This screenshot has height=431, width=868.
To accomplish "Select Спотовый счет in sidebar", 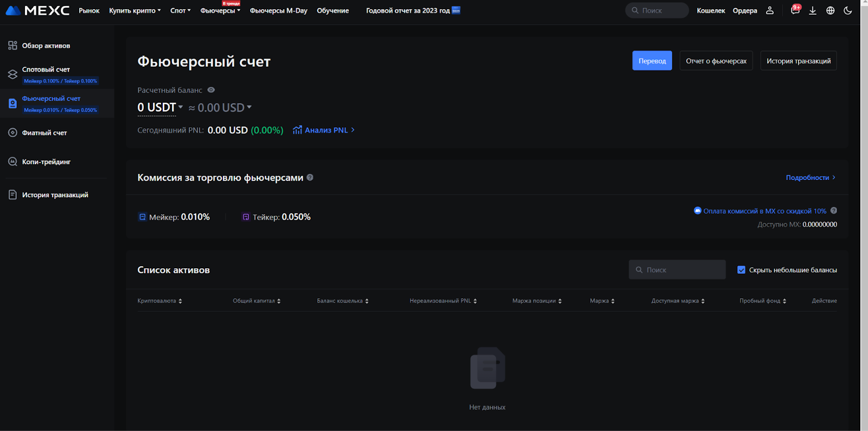I will [46, 69].
